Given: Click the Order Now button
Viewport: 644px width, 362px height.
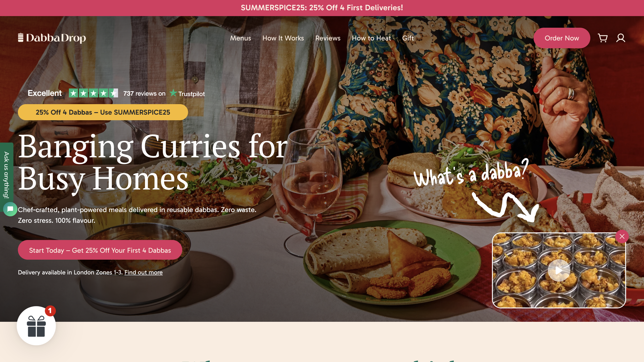Looking at the screenshot, I should [562, 38].
